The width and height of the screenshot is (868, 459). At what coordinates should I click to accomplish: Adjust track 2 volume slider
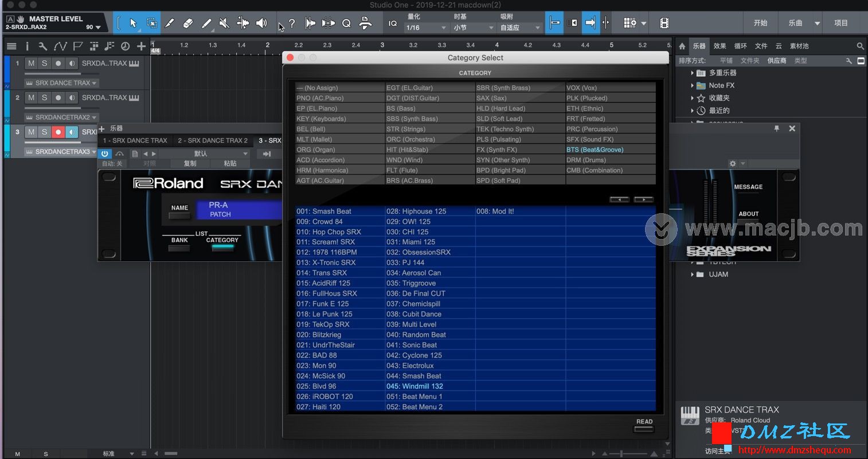(61, 108)
